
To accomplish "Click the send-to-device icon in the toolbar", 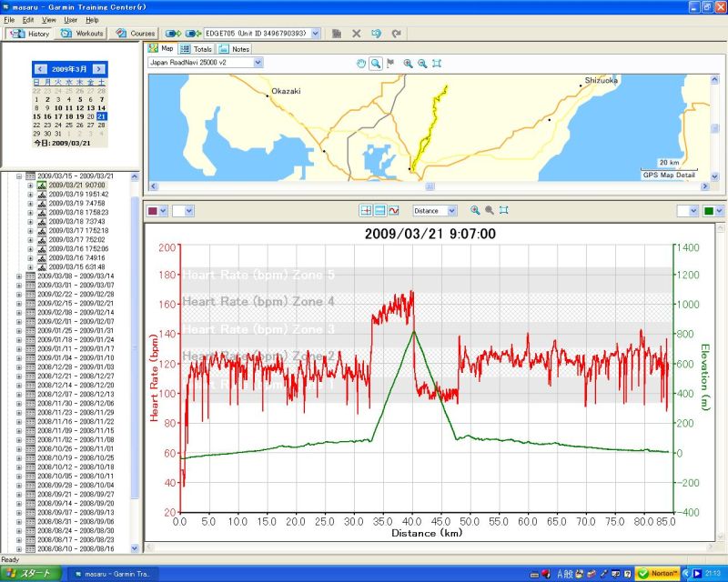I will click(x=173, y=34).
